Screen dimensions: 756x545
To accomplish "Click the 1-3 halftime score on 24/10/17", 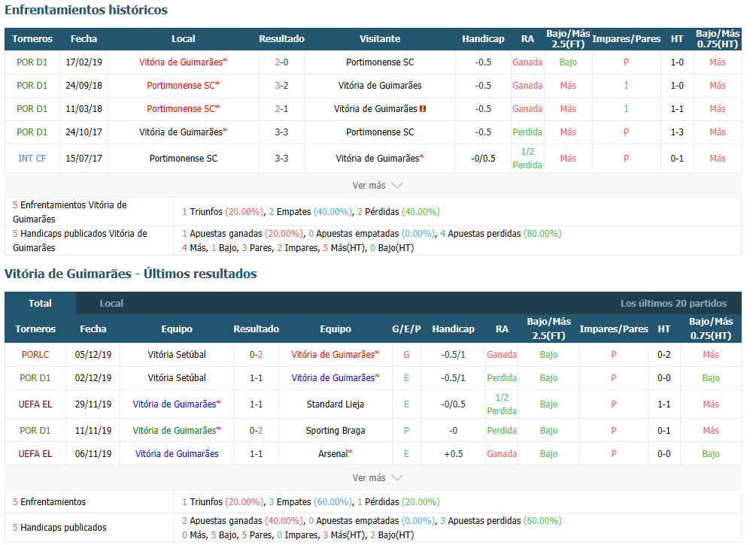I will pyautogui.click(x=677, y=132).
